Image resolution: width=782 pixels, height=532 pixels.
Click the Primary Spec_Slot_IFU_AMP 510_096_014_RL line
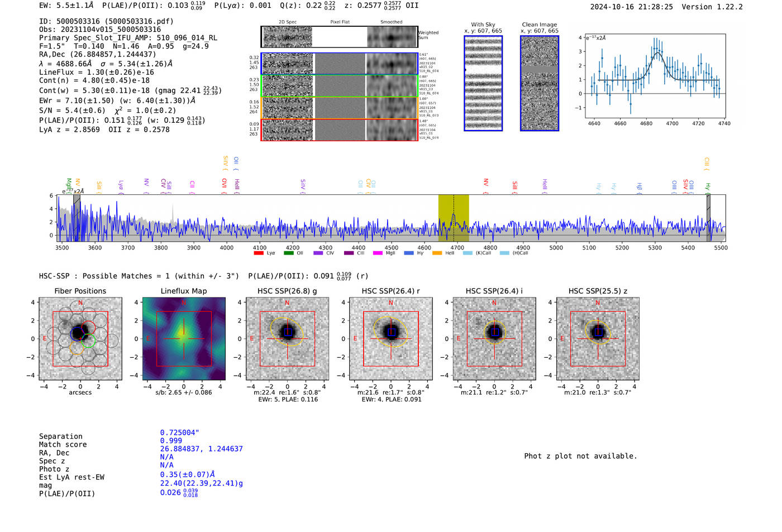(128, 38)
